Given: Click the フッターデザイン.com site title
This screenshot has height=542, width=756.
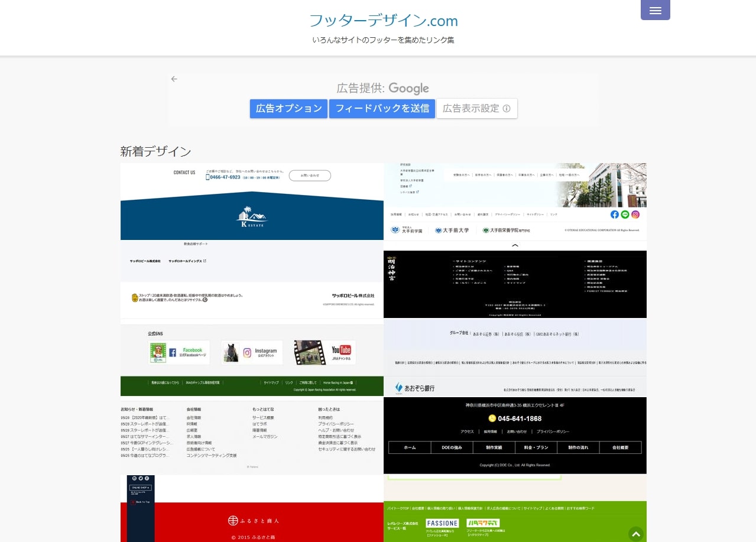Looking at the screenshot, I should coord(384,21).
